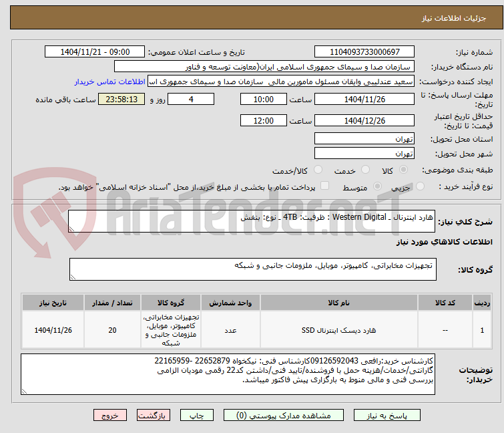This screenshot has height=433, width=504.
Task: Select the خدمت radio button
Action: [365, 170]
